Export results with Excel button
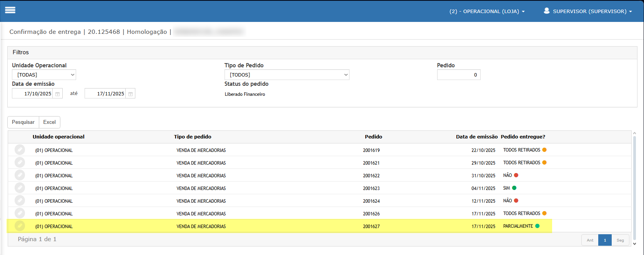 coord(49,122)
